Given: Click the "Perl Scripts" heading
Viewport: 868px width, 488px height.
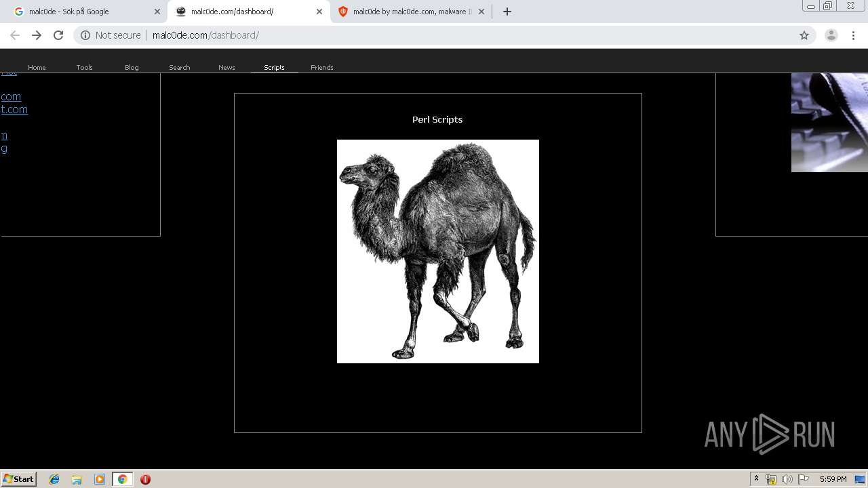Looking at the screenshot, I should 437,119.
